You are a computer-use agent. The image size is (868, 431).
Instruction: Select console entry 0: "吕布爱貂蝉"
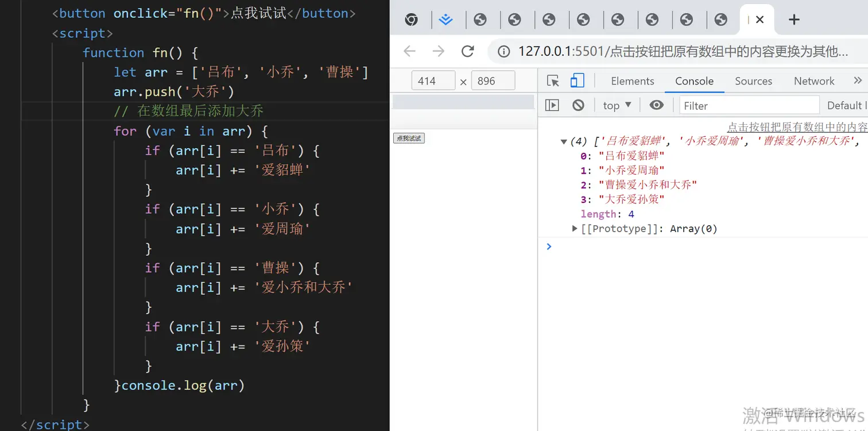(622, 156)
